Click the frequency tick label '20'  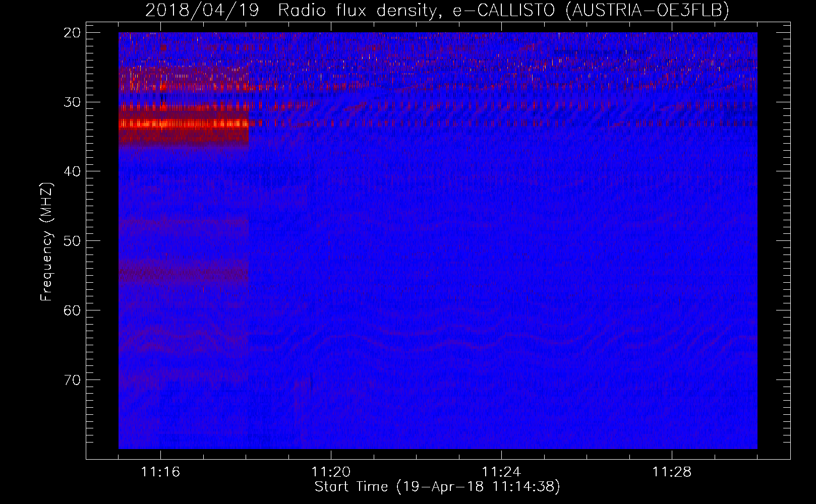click(73, 33)
